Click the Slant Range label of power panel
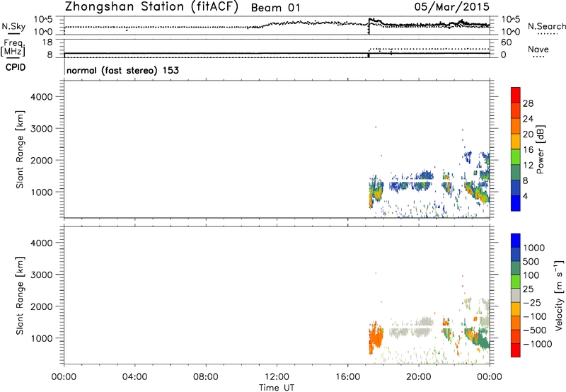 point(20,149)
